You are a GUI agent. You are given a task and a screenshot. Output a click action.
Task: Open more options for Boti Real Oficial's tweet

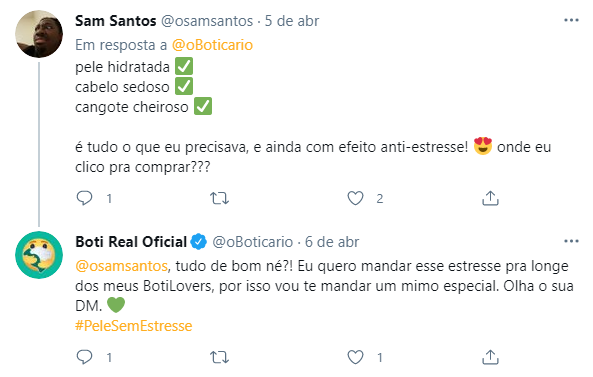tap(571, 241)
